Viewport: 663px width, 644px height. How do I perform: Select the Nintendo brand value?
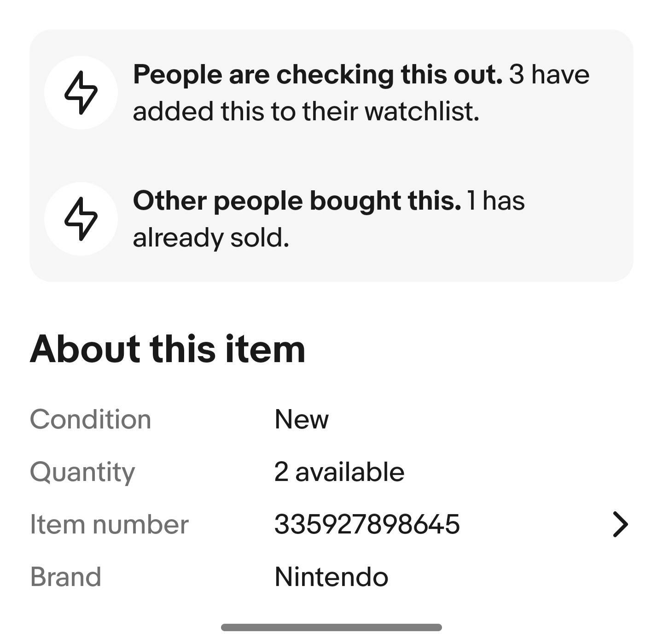click(x=331, y=577)
